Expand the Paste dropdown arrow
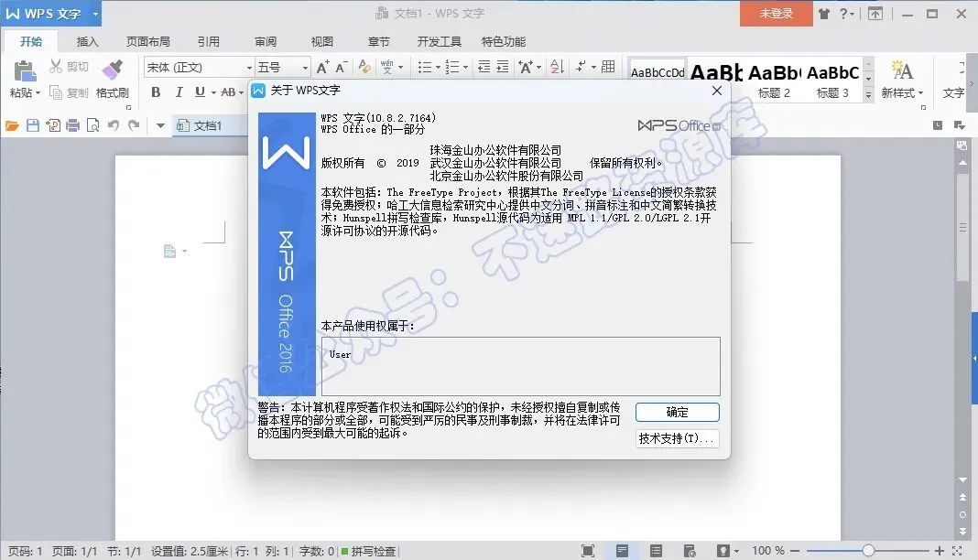The width and height of the screenshot is (978, 560). click(x=38, y=92)
